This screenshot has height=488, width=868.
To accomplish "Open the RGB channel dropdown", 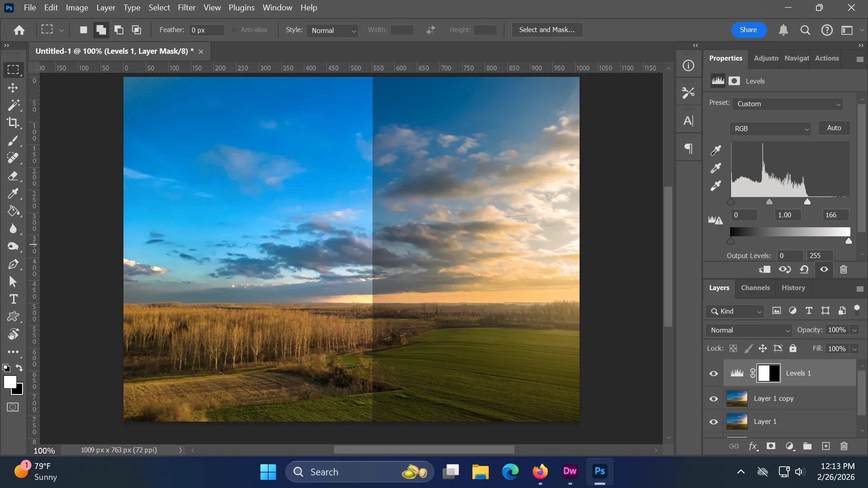I will point(770,129).
